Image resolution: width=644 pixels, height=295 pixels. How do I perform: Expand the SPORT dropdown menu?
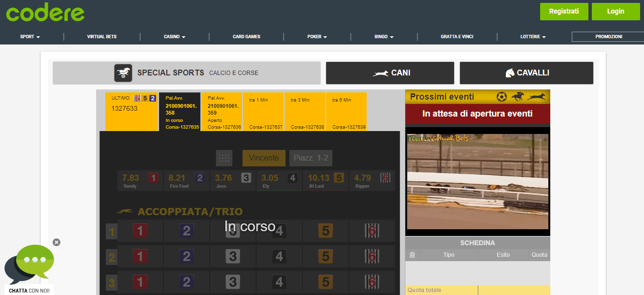[x=30, y=37]
